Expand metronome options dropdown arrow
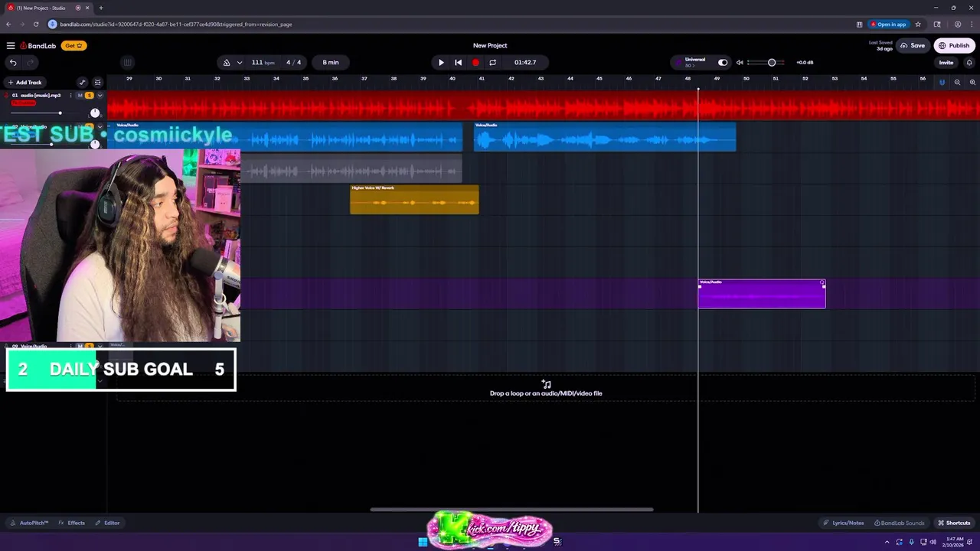This screenshot has height=551, width=980. 240,63
